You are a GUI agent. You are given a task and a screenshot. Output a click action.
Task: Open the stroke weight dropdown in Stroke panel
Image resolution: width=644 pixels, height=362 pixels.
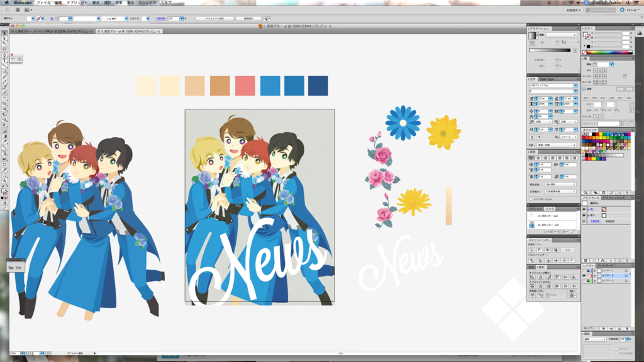pos(611,65)
